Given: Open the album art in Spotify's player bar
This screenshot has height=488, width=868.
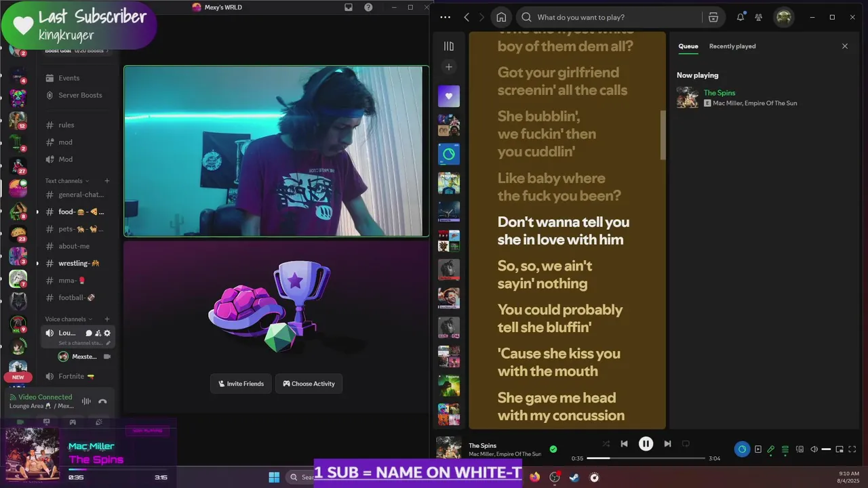Looking at the screenshot, I should click(448, 449).
